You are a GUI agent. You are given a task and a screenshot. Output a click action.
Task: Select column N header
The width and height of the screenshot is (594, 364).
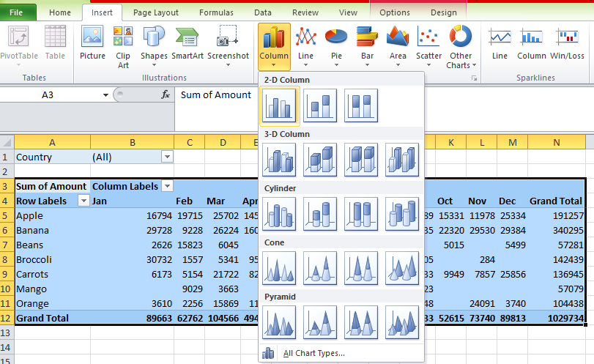pos(556,142)
